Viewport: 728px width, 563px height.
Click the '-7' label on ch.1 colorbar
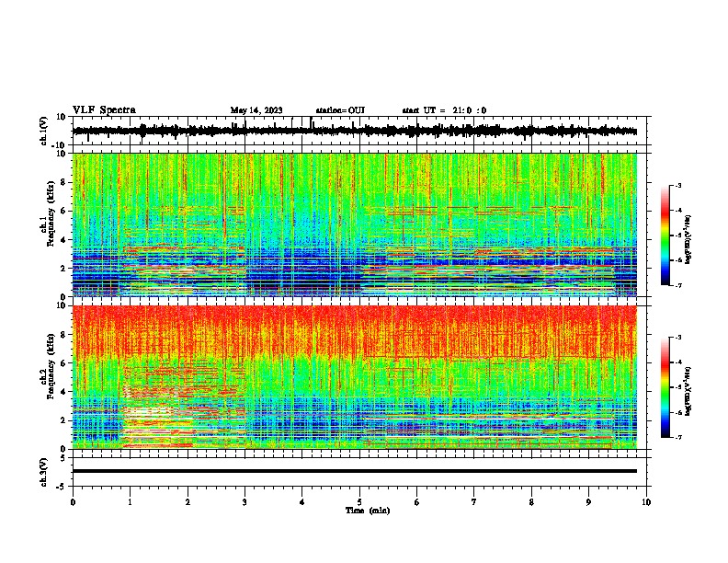[x=678, y=285]
